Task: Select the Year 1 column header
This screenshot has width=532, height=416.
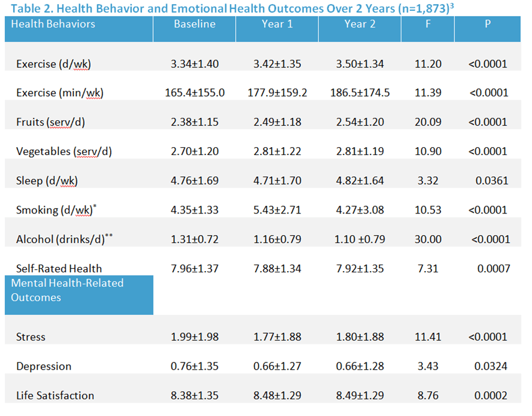Action: click(x=277, y=29)
